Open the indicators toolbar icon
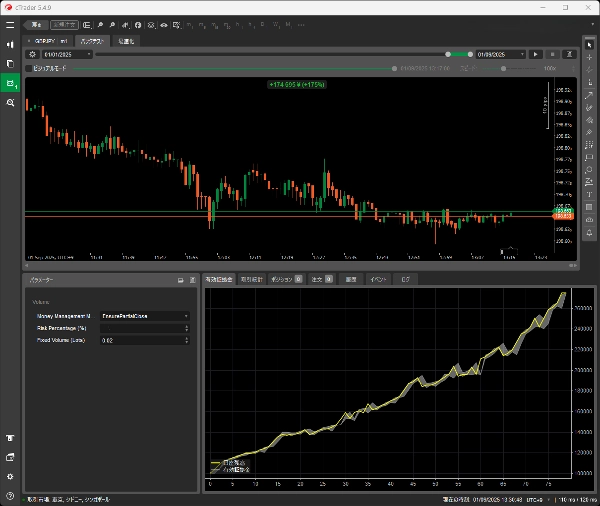600x506 pixels. click(x=125, y=25)
